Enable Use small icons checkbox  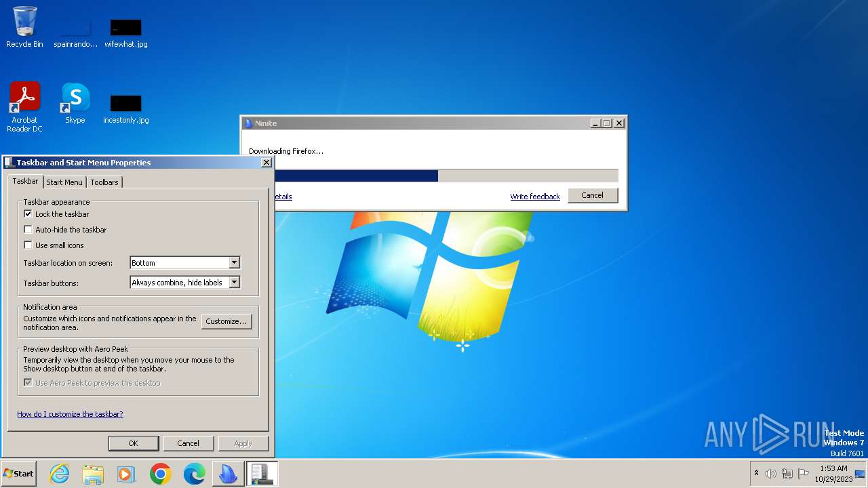[28, 245]
